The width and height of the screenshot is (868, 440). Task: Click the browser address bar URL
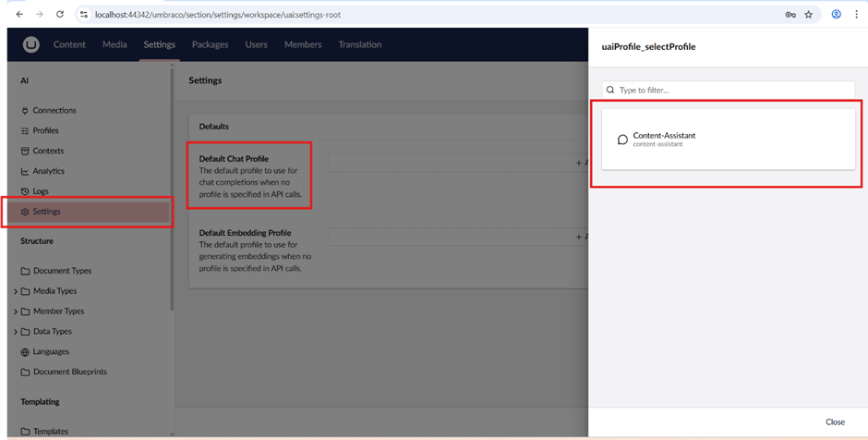pos(218,15)
